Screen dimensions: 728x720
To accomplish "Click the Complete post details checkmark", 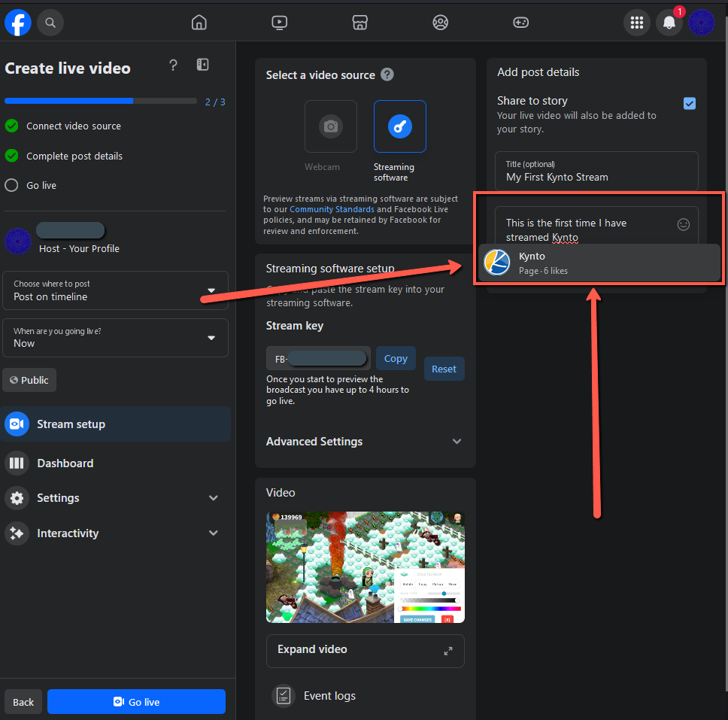I will tap(11, 156).
